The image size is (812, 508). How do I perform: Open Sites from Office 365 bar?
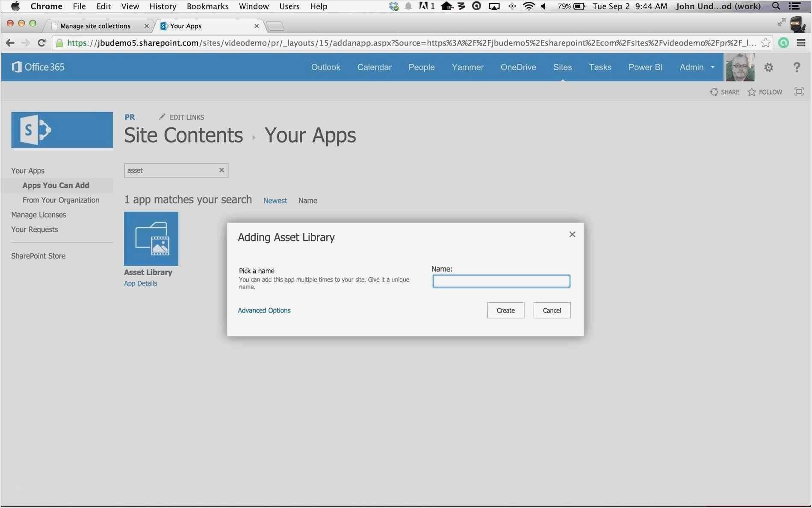pos(562,67)
